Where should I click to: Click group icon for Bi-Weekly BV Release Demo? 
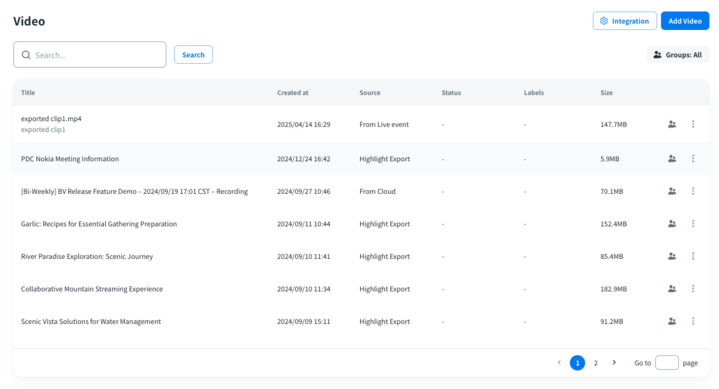pyautogui.click(x=672, y=191)
